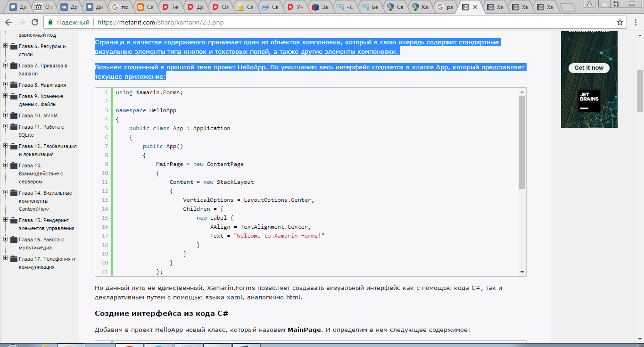The image size is (644, 347).
Task: Bookmark this page with the star icon
Action: click(620, 22)
